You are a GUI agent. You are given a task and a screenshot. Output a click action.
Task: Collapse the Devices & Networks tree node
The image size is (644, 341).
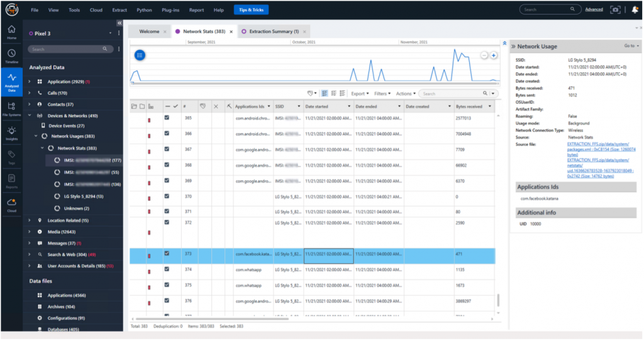[29, 116]
